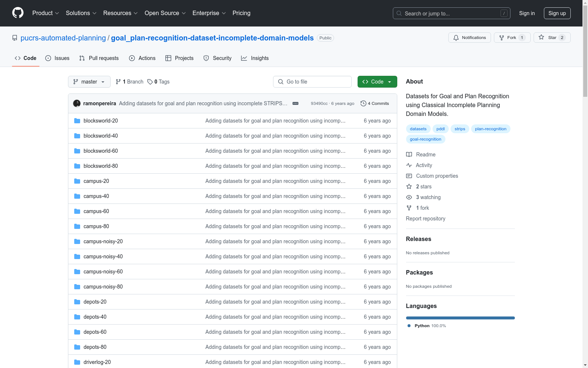
Task: Open the ramonpereira avatar
Action: point(77,103)
